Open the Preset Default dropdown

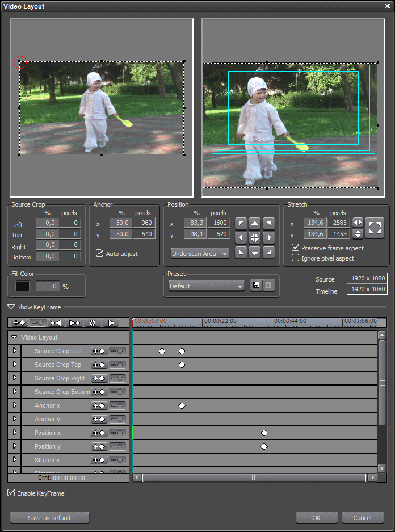pyautogui.click(x=206, y=286)
